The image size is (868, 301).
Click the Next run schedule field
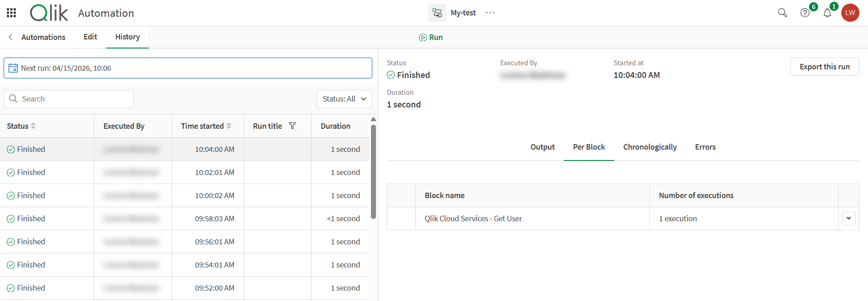[188, 68]
